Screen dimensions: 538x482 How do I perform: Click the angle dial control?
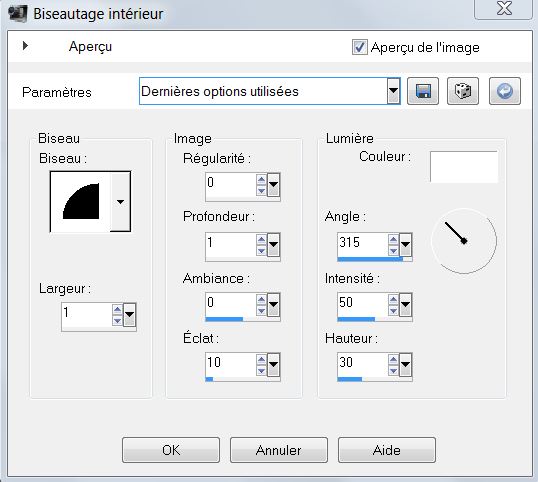tap(464, 241)
